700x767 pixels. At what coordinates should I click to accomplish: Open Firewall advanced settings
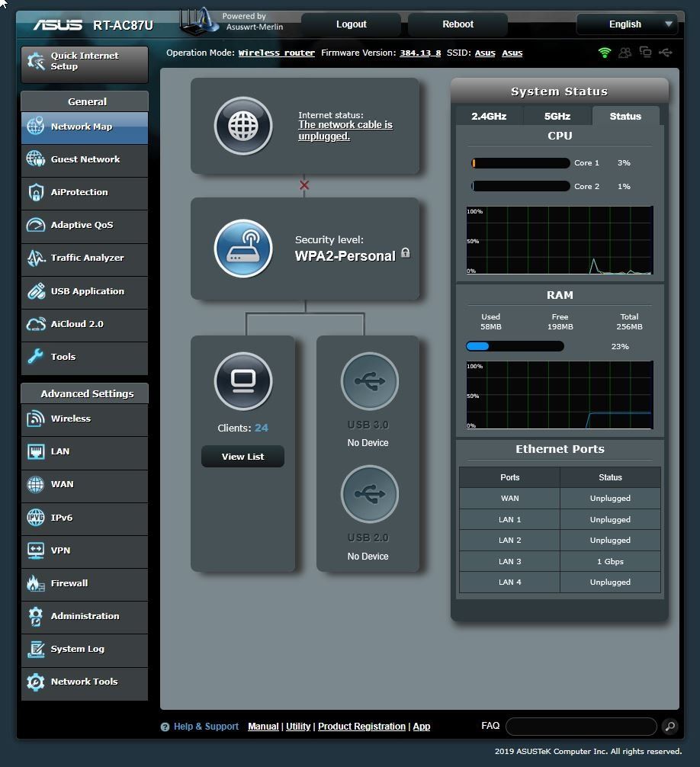85,583
